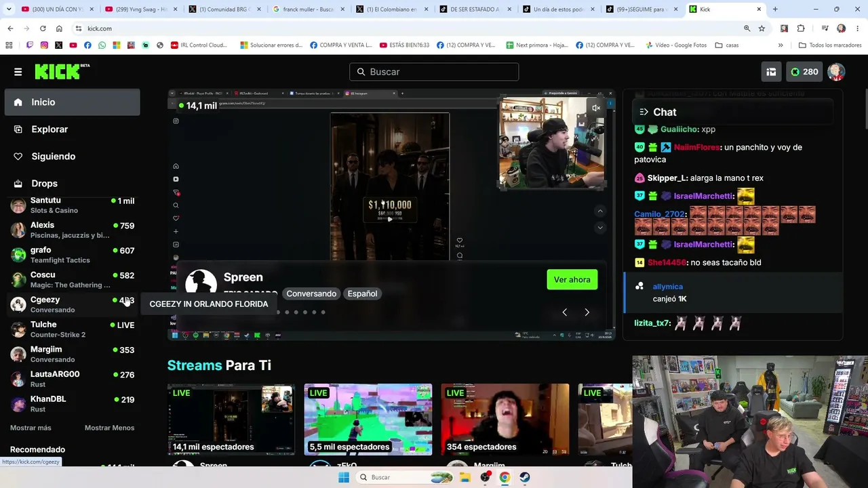Image resolution: width=868 pixels, height=488 pixels.
Task: Select the Español language tag
Action: point(362,293)
